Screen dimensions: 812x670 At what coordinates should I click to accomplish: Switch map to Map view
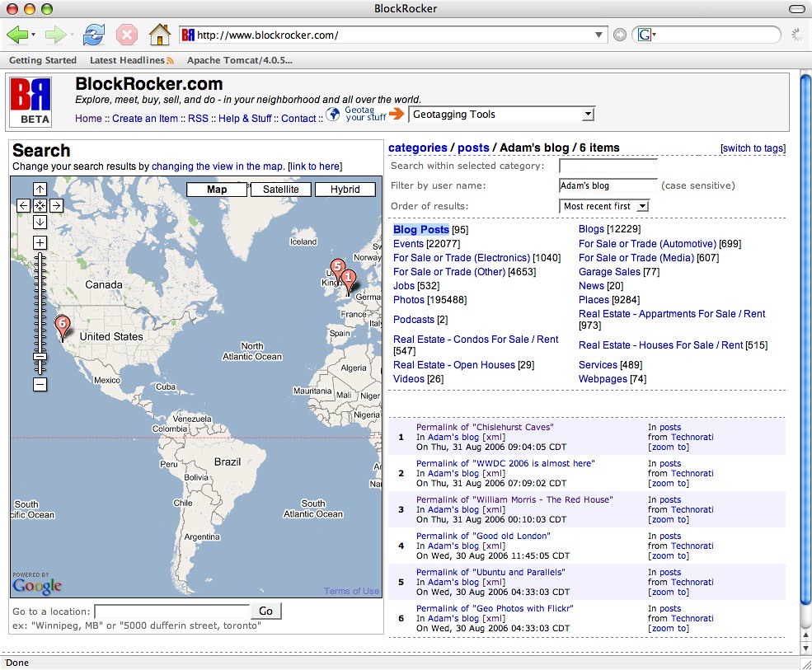click(x=217, y=190)
